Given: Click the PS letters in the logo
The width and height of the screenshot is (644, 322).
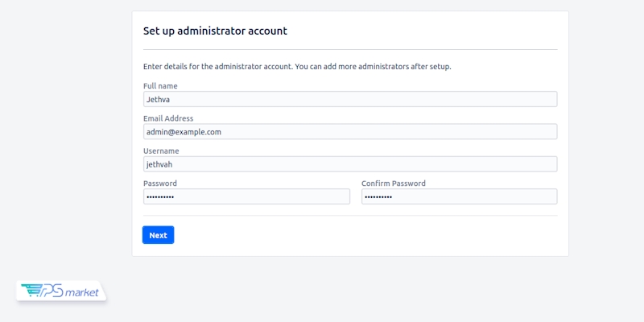Looking at the screenshot, I should (x=52, y=291).
